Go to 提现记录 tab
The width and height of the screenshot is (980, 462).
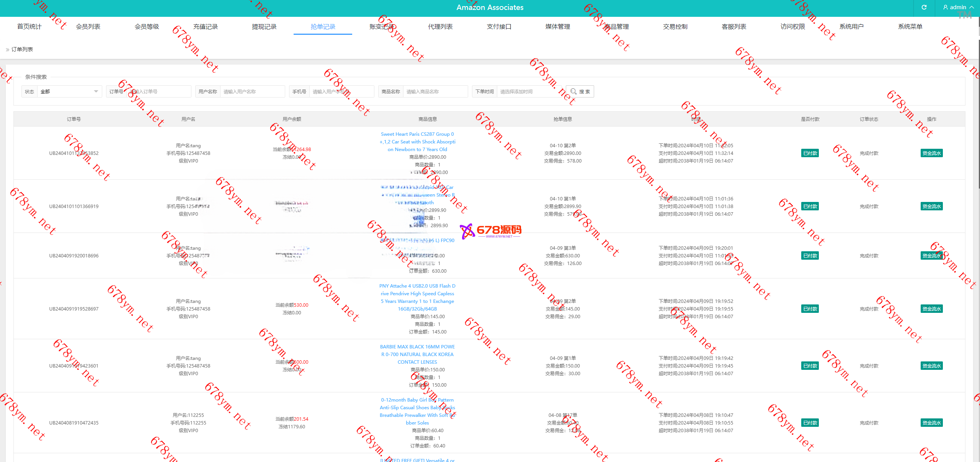coord(264,27)
